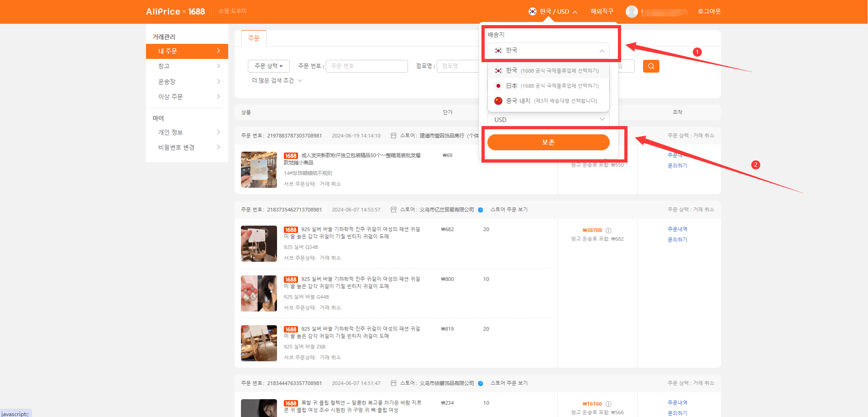The width and height of the screenshot is (868, 417).
Task: Click the blue verified badge after 义乌市亿兰贸易有限公司
Action: click(481, 210)
